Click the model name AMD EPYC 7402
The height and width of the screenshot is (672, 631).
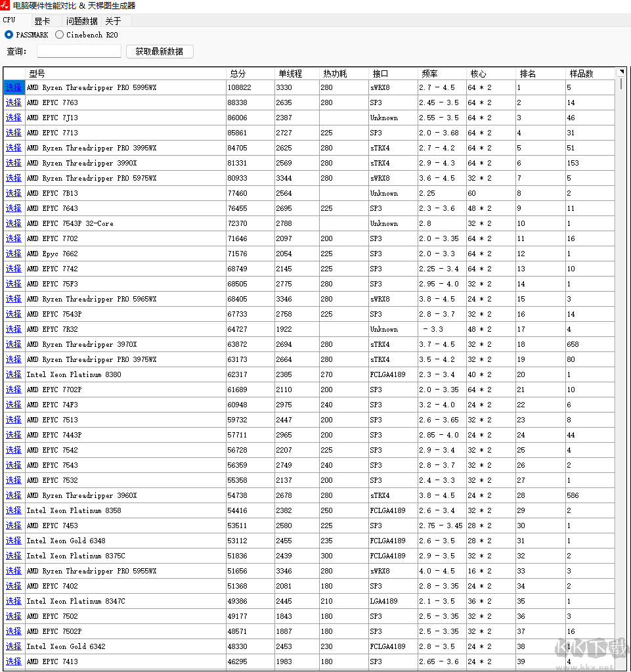[53, 586]
